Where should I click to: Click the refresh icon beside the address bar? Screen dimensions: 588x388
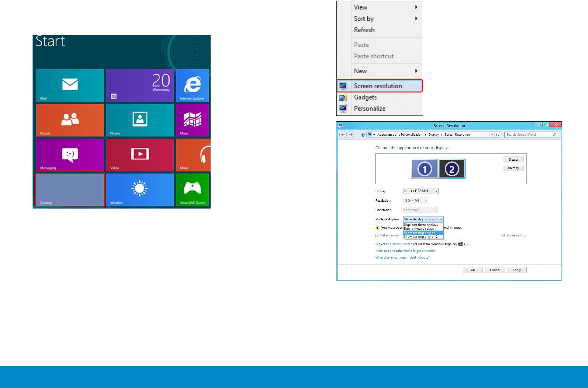click(498, 135)
